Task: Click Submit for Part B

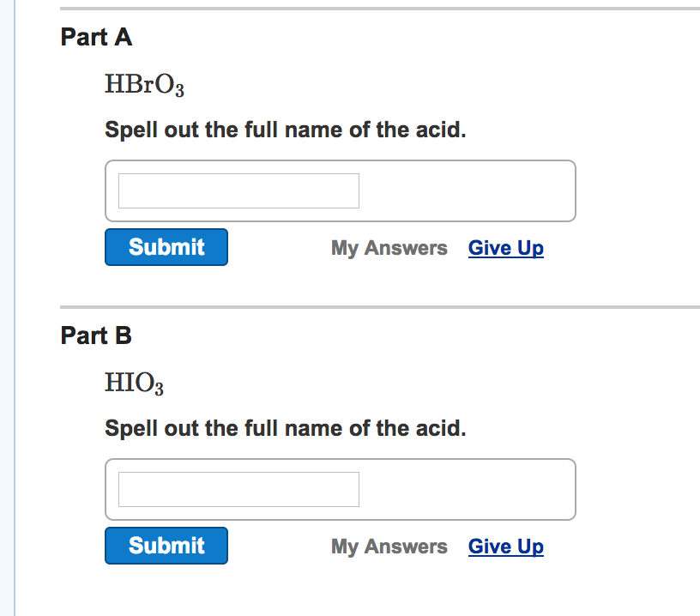Action: 166,545
